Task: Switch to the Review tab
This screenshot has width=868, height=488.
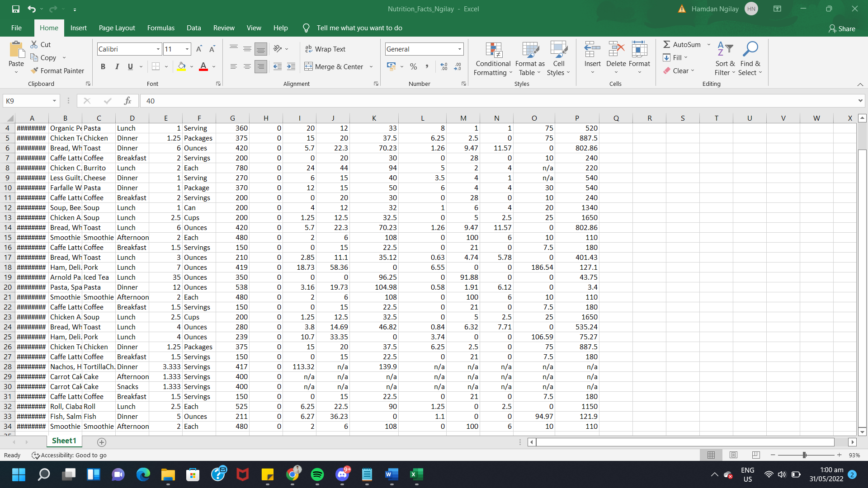Action: pyautogui.click(x=224, y=28)
